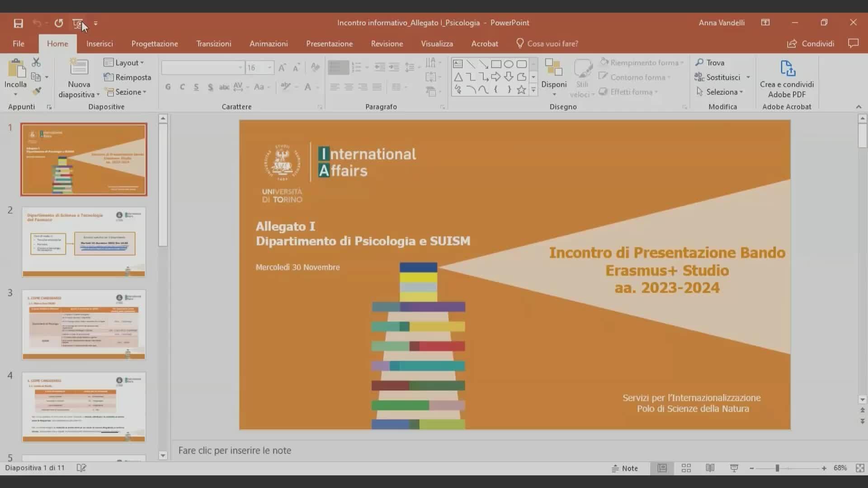Image resolution: width=868 pixels, height=488 pixels.
Task: Click Crea e condividi Adobe PDF
Action: 787,79
